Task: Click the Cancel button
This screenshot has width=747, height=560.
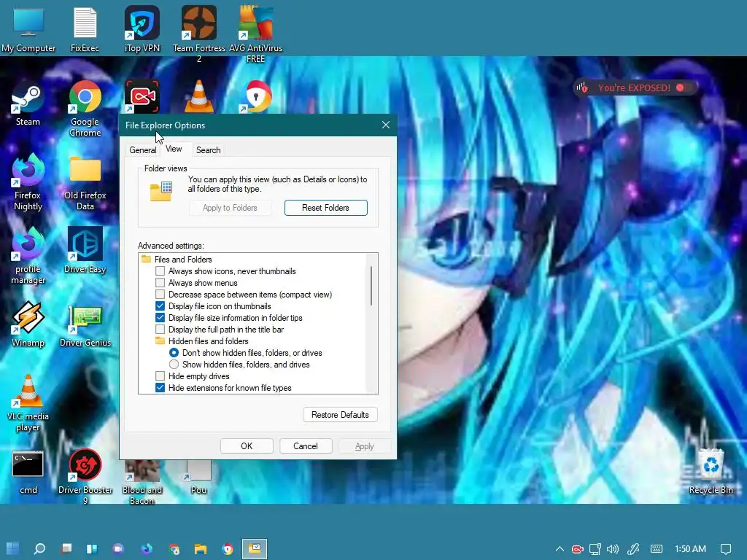Action: pos(306,446)
